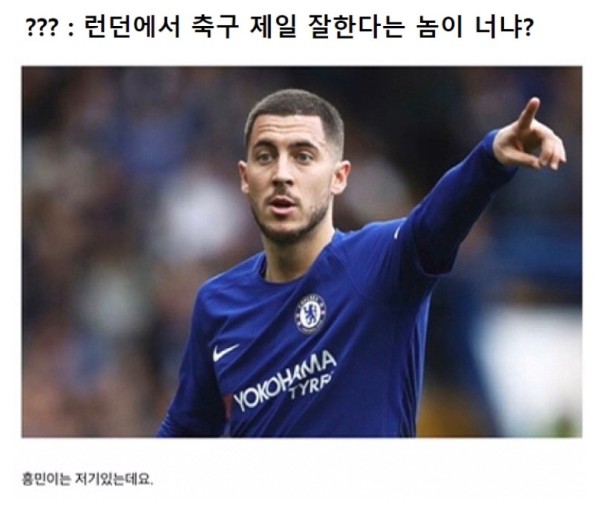Select the headline word "잘한다는"
The height and width of the screenshot is (512, 596).
(x=356, y=27)
